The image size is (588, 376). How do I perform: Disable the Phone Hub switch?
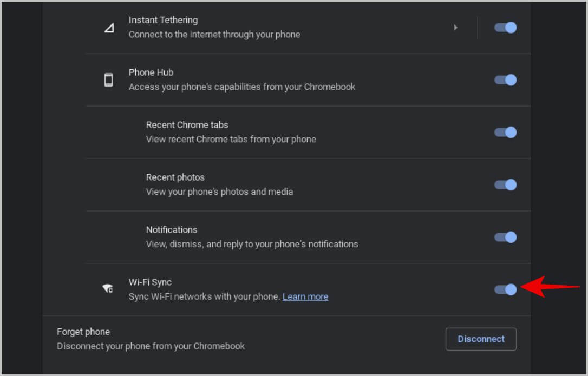506,80
